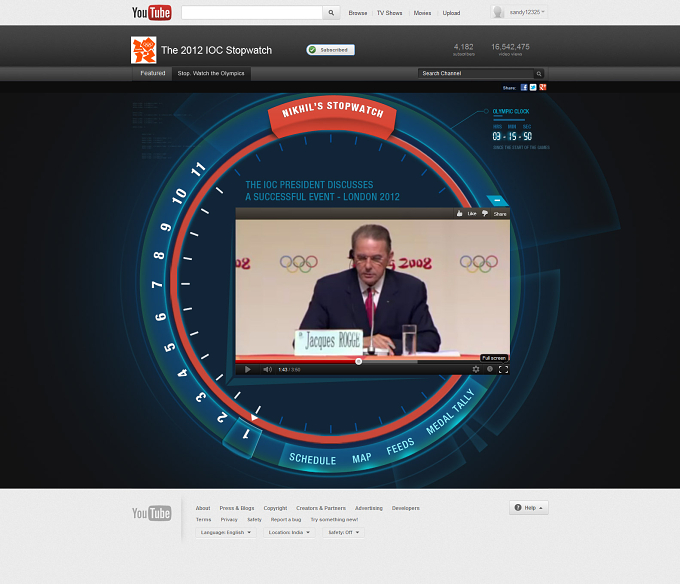Click the YouTube search magnifier button
This screenshot has width=680, height=584.
pyautogui.click(x=331, y=13)
